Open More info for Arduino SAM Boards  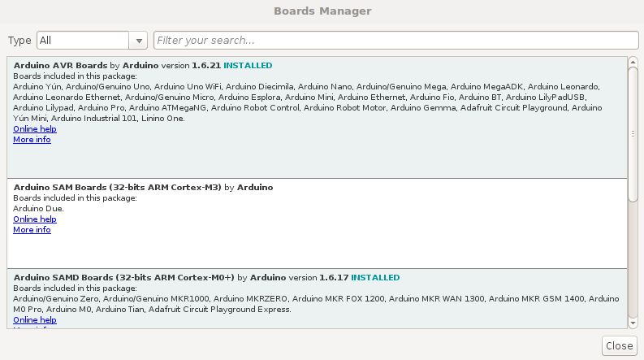32,230
